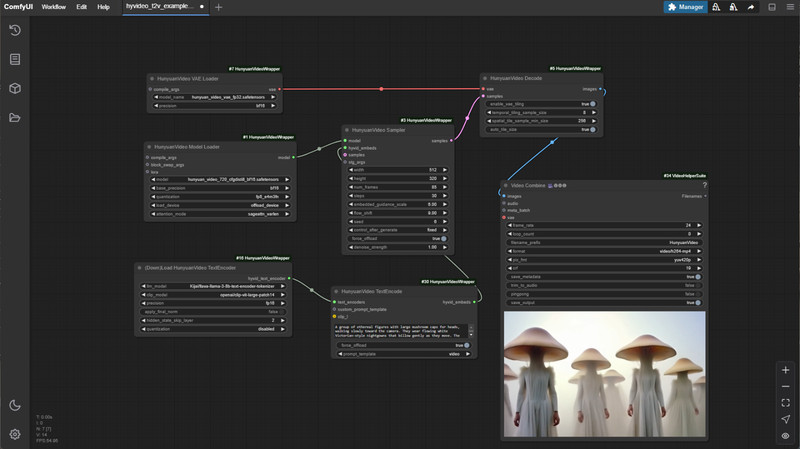Open the Workflow menu
Image resolution: width=800 pixels, height=449 pixels.
click(x=54, y=7)
